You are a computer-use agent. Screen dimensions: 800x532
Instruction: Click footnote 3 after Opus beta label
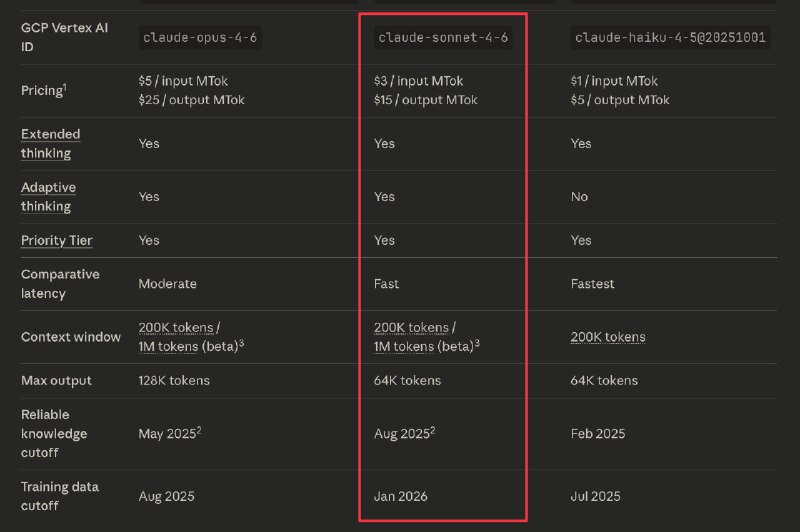coord(241,343)
